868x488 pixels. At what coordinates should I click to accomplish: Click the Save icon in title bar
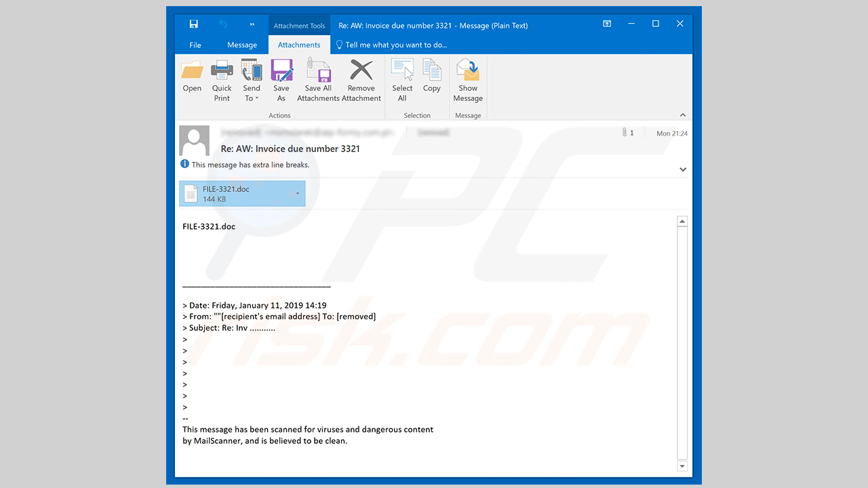tap(194, 24)
